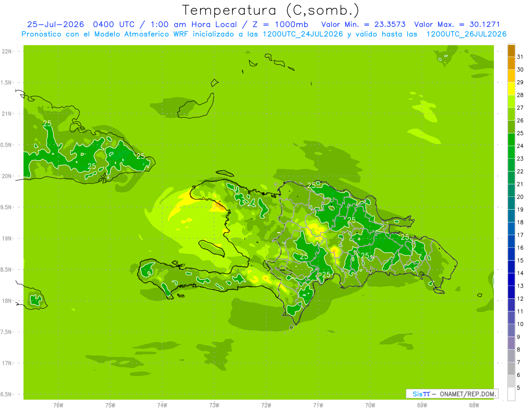Click the "20N" latitude label
532x411 pixels.
pyautogui.click(x=7, y=176)
